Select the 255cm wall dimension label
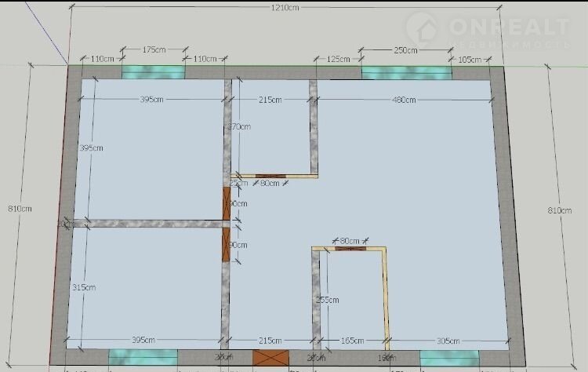This screenshot has width=588, height=372. 328,300
